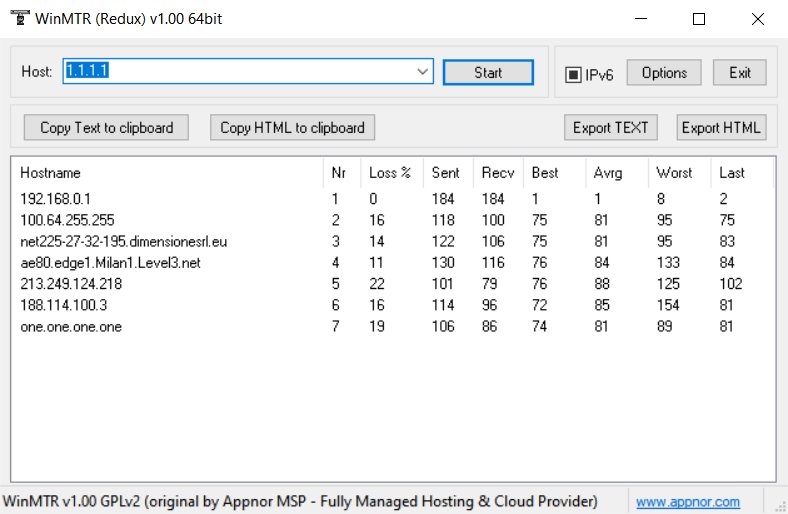This screenshot has width=788, height=514.
Task: Click the Exit button
Action: tap(739, 73)
